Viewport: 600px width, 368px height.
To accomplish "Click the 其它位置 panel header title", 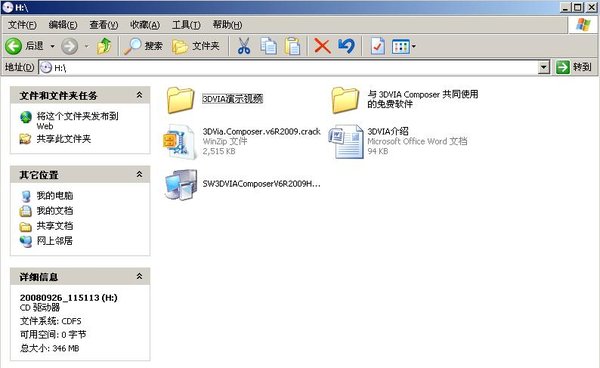I will tap(39, 175).
